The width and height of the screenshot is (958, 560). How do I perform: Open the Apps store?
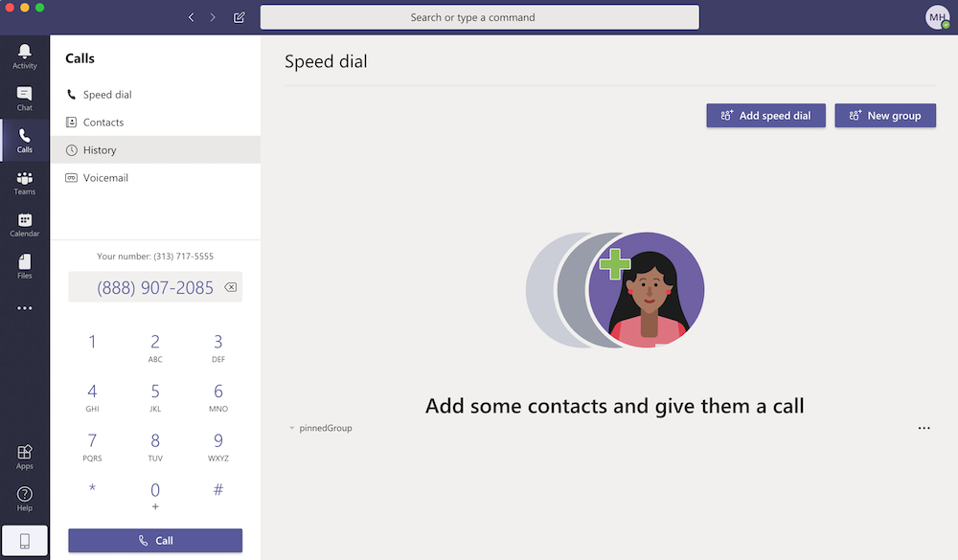[25, 457]
